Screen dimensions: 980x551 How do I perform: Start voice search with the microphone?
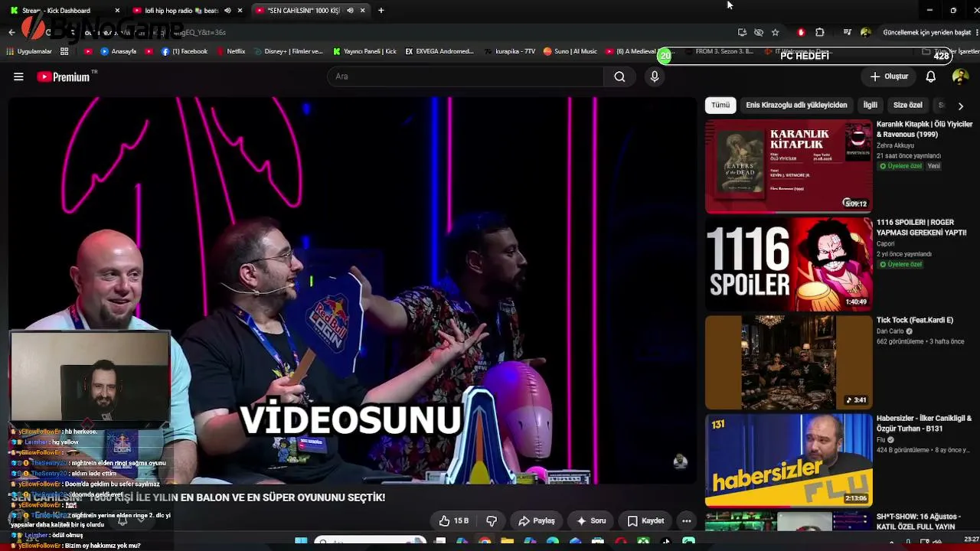coord(655,77)
